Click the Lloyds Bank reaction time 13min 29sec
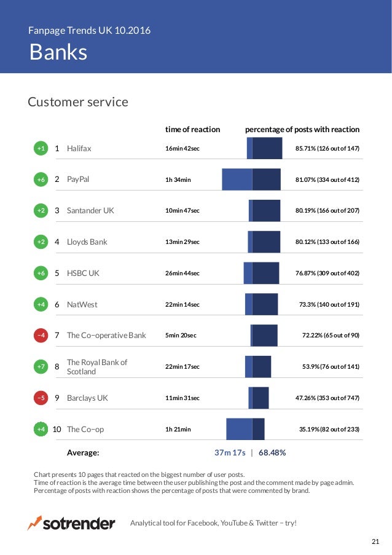 pos(182,242)
